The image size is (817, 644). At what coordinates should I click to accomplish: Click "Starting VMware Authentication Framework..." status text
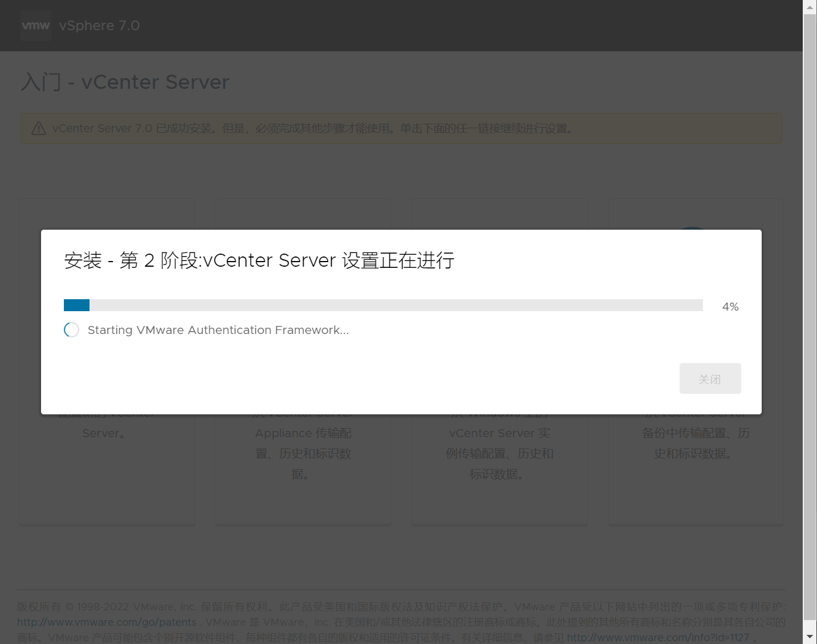click(218, 330)
